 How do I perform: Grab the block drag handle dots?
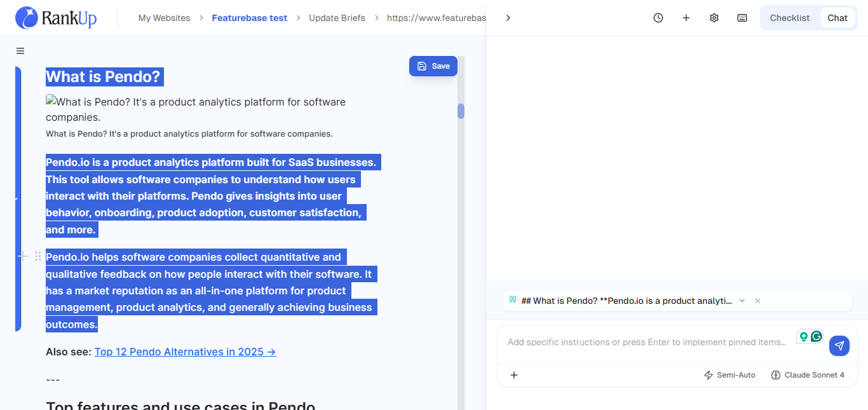pyautogui.click(x=38, y=256)
